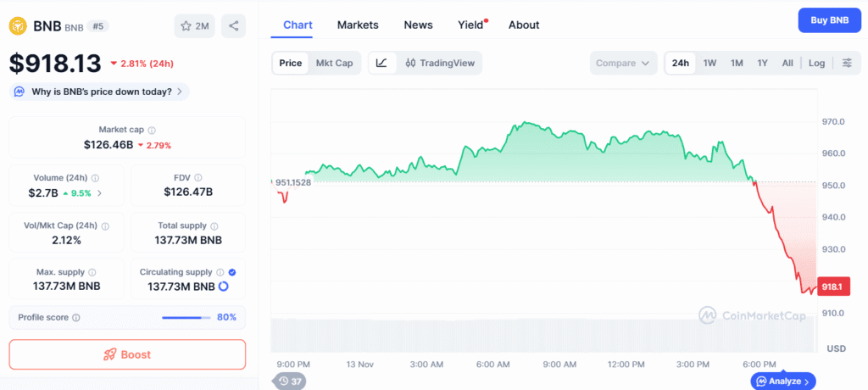Click the Analyze button

click(x=782, y=382)
